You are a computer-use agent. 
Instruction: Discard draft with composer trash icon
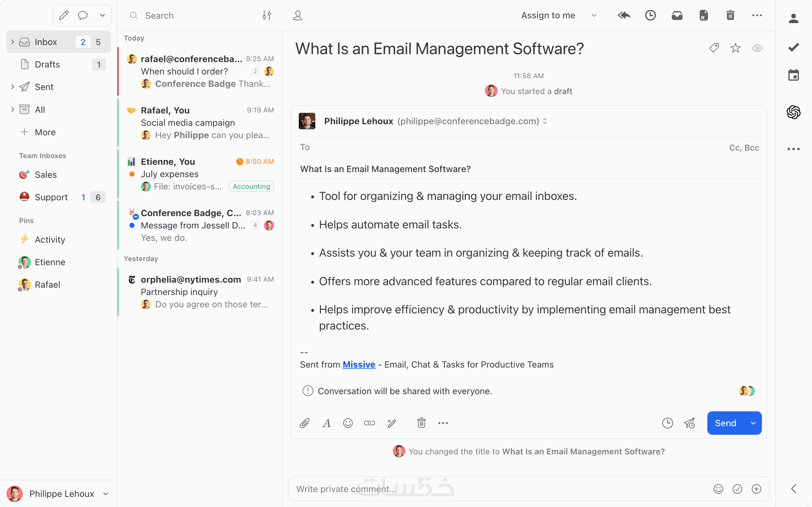pos(422,423)
